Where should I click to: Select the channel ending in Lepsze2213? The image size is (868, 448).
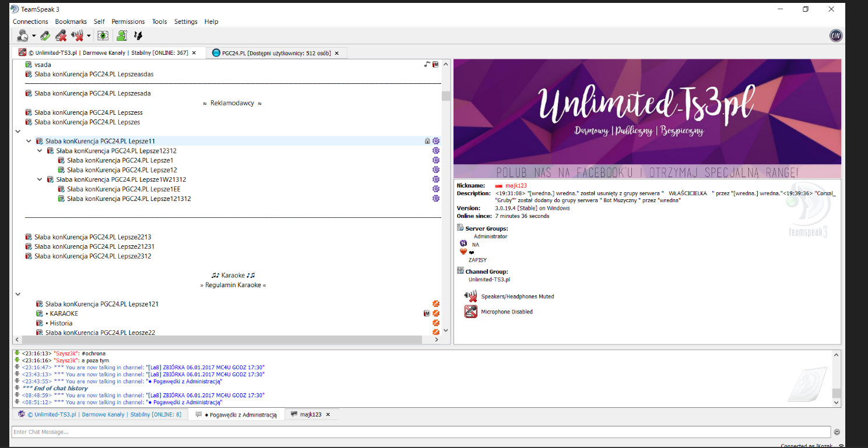click(93, 237)
